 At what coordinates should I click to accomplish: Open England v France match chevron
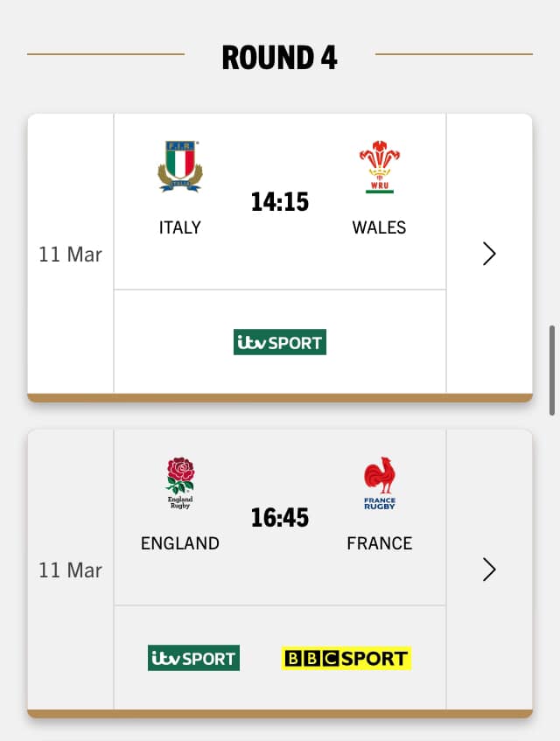click(489, 570)
